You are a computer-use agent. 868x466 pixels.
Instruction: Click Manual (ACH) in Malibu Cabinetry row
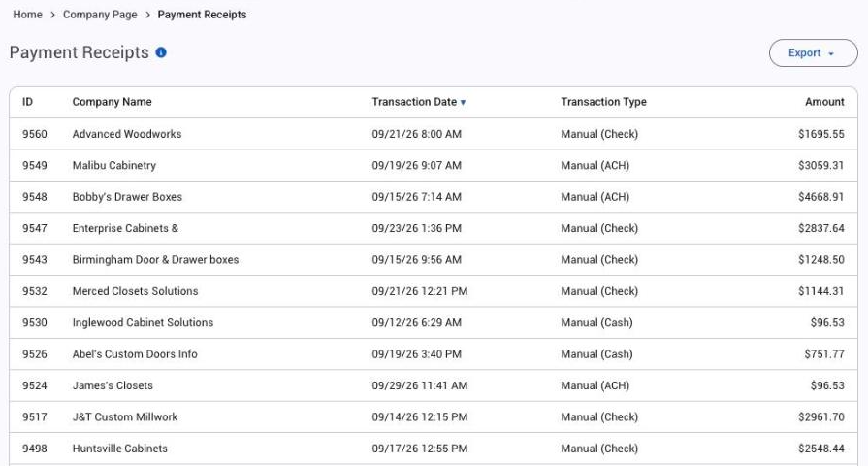pyautogui.click(x=595, y=166)
